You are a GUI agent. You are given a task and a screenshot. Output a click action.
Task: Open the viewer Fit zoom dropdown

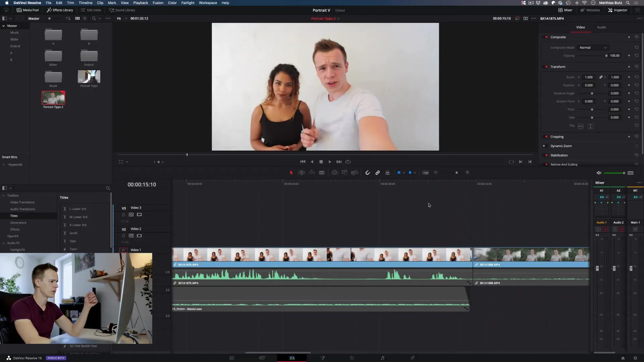(122, 18)
